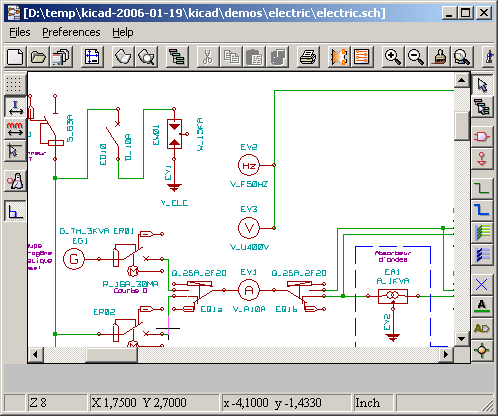This screenshot has width=498, height=416.
Task: Open schematic project folder icon
Action: pyautogui.click(x=38, y=57)
